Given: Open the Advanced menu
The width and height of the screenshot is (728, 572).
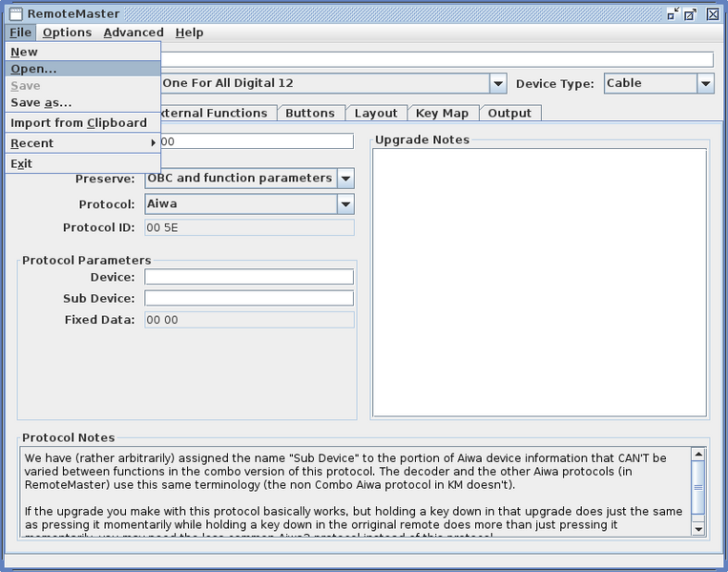Looking at the screenshot, I should point(134,32).
